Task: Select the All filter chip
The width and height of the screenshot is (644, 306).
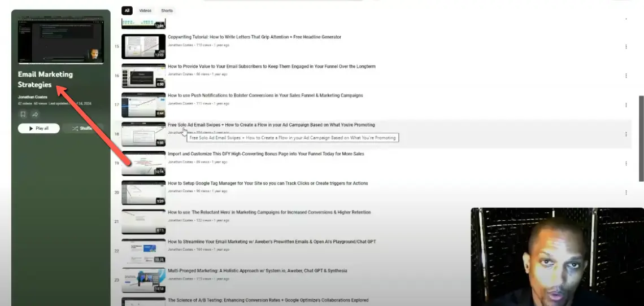Action: click(127, 11)
